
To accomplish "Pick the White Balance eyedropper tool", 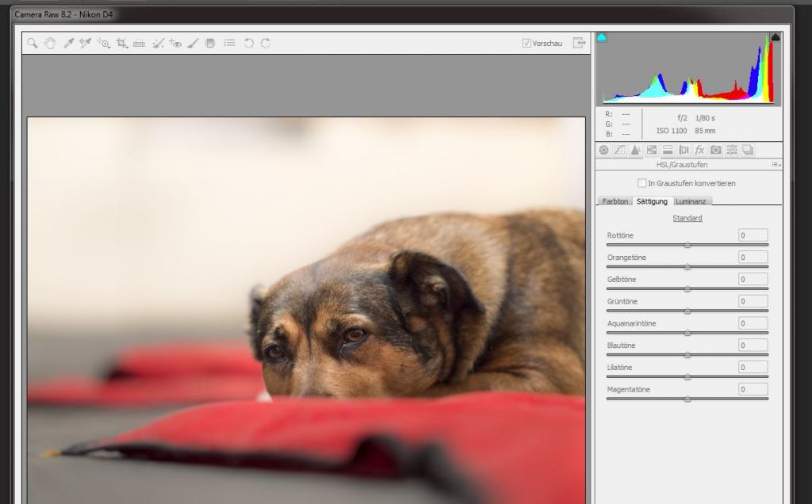I will [68, 44].
